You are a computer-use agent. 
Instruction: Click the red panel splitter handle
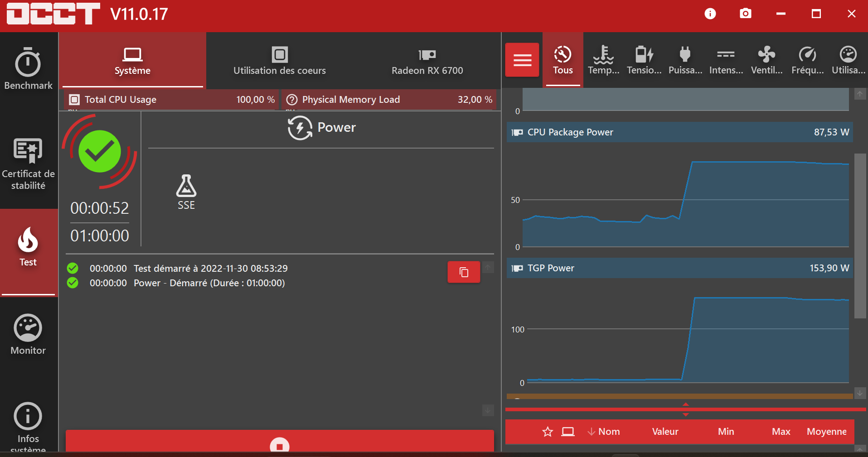(x=686, y=409)
